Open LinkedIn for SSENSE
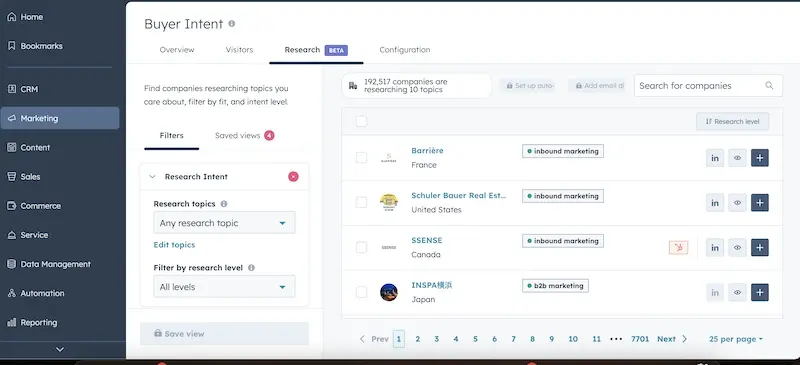The image size is (800, 365). pos(715,248)
